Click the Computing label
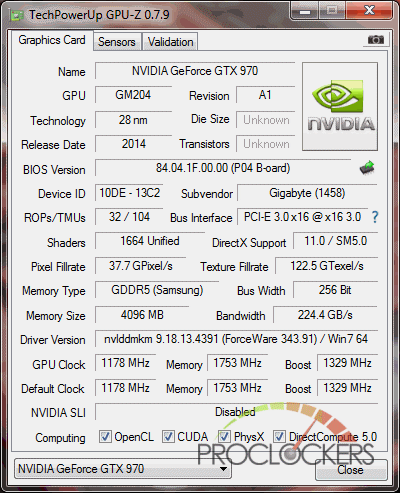 (60, 438)
